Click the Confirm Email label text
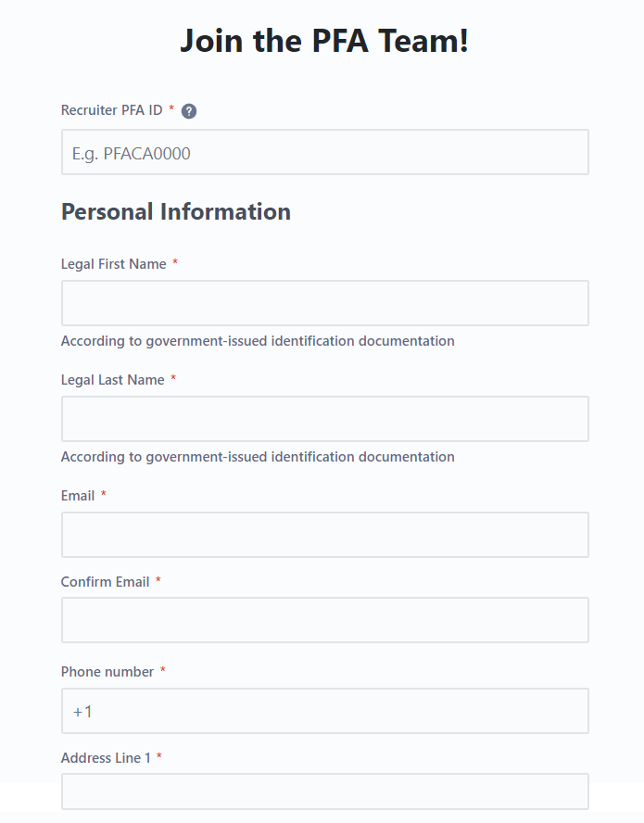 (106, 581)
